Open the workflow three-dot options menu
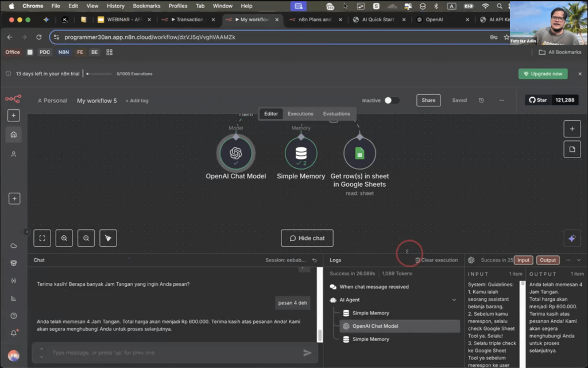This screenshot has height=368, width=588. click(x=501, y=100)
